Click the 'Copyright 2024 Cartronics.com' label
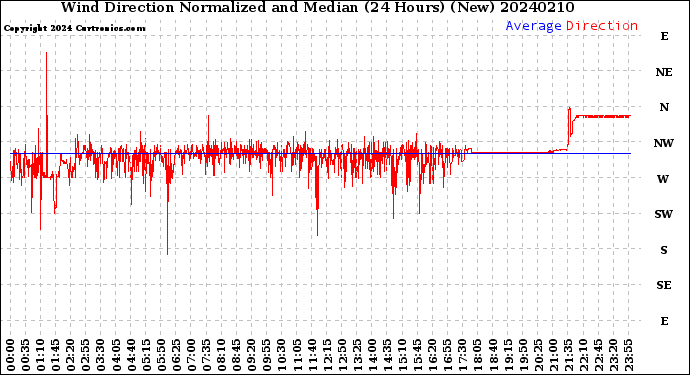Viewport: 690px width, 375px height. coord(74,28)
